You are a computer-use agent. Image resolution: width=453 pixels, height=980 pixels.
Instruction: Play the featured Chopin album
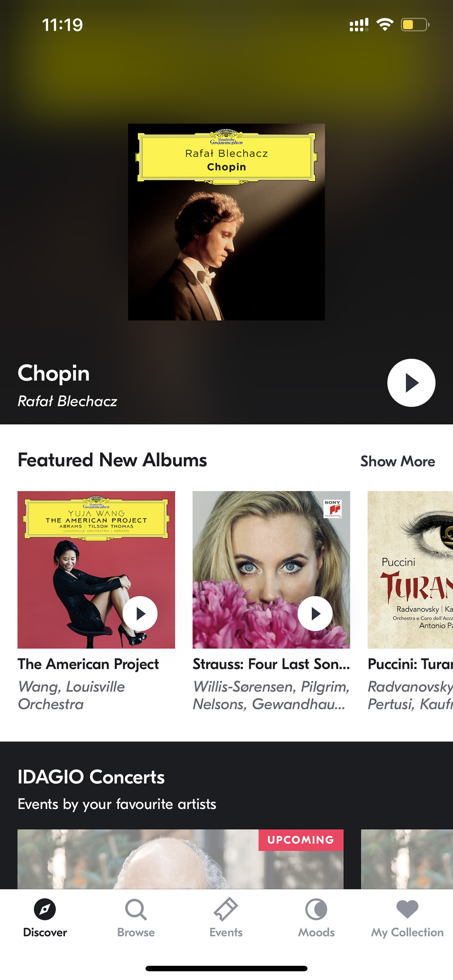(411, 383)
